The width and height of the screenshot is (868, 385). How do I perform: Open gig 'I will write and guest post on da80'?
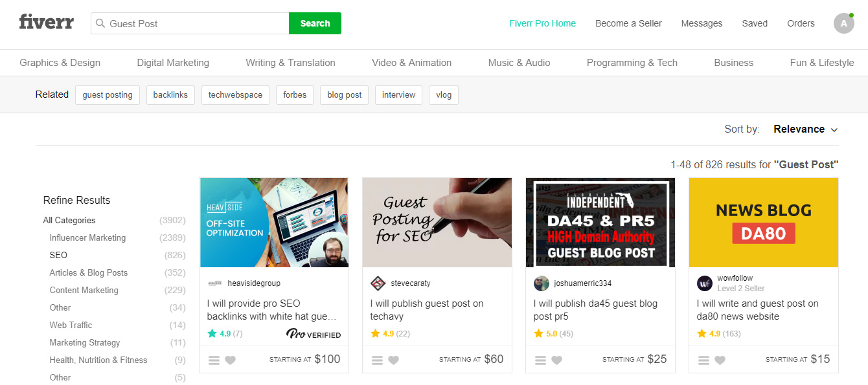tap(758, 310)
